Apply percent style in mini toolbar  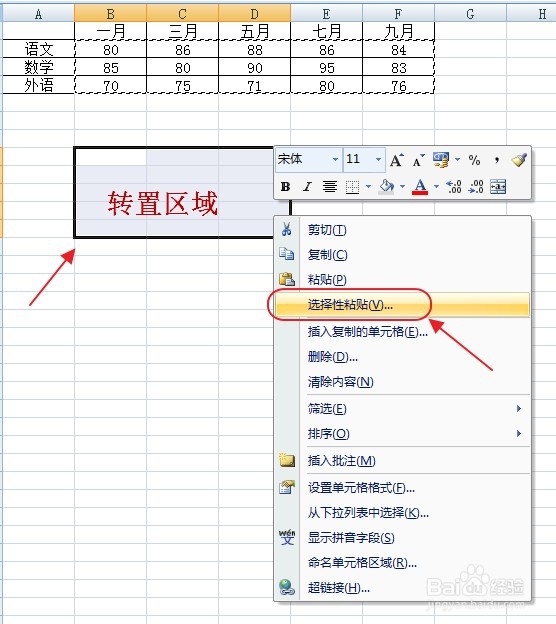tap(474, 160)
